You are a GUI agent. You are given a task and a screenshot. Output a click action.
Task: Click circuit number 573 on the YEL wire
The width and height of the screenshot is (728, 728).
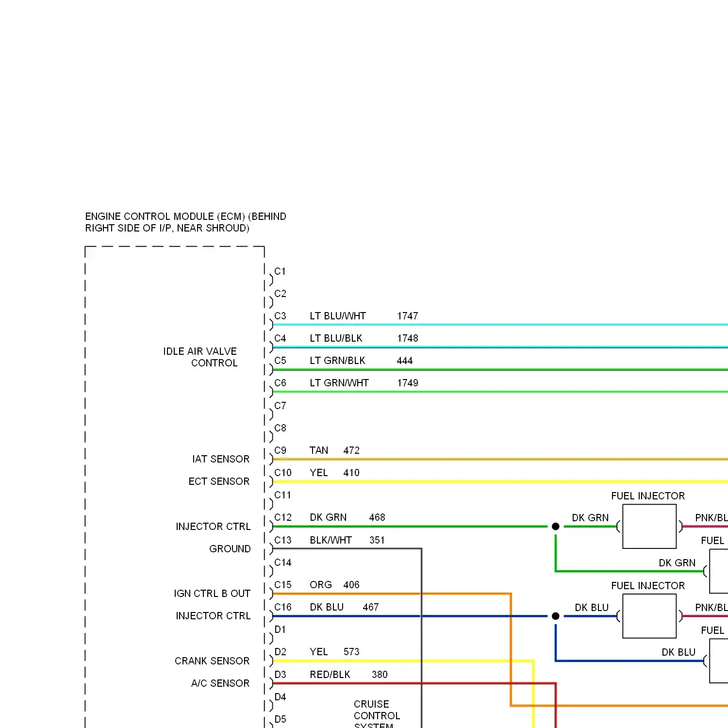[x=351, y=652]
